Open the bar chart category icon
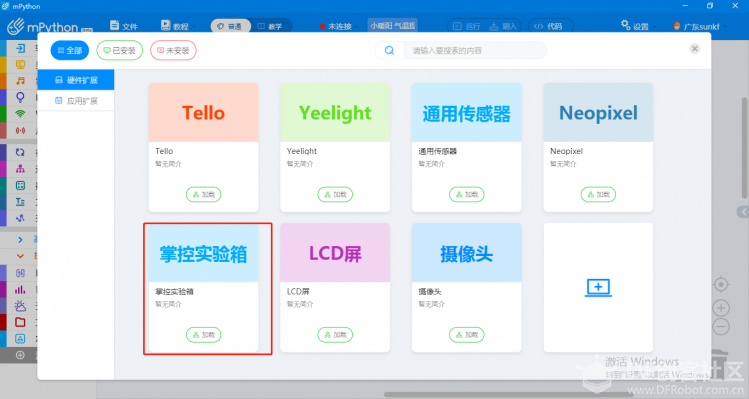The width and height of the screenshot is (749, 399). tap(20, 290)
